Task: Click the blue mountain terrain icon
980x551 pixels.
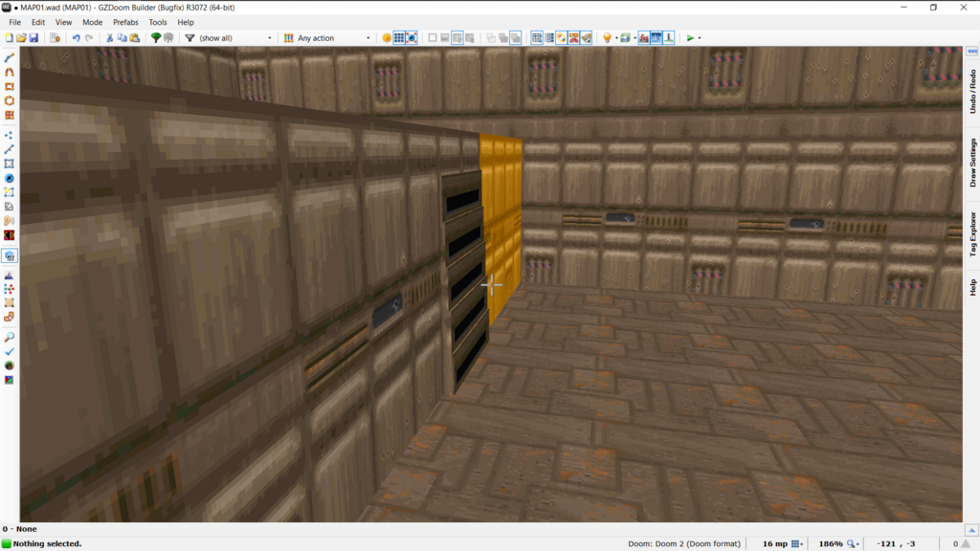Action: [x=10, y=275]
